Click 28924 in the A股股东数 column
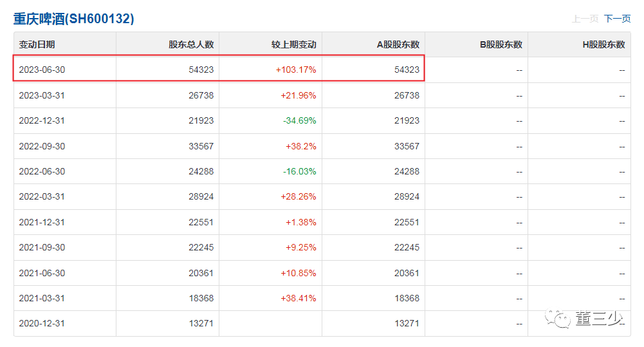The width and height of the screenshot is (644, 347). 407,196
